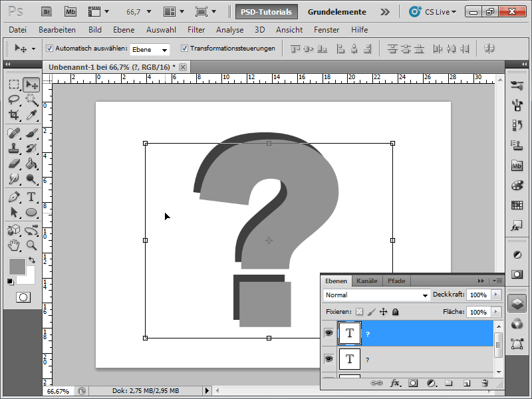532x399 pixels.
Task: Select the Horizontal Type tool
Action: (x=31, y=197)
